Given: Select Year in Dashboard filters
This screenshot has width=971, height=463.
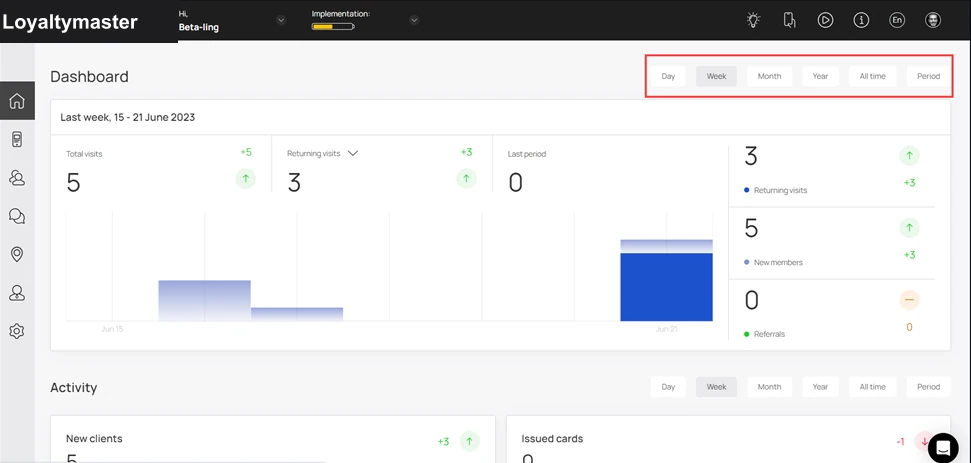Looking at the screenshot, I should [x=821, y=76].
